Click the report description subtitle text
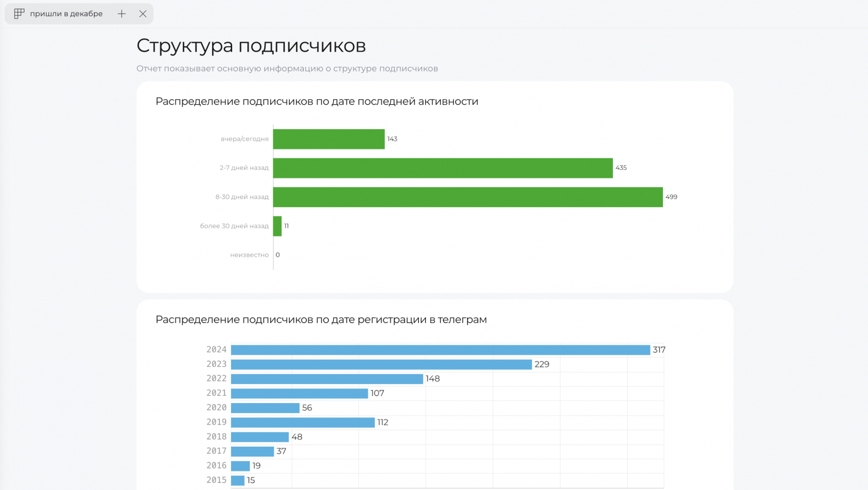Screen dimensions: 868x490 click(x=287, y=68)
